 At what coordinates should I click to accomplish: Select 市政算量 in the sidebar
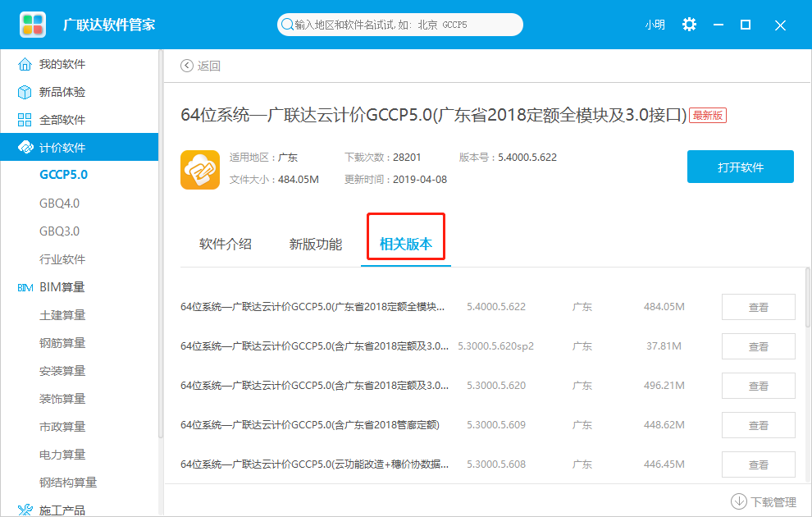(x=62, y=427)
